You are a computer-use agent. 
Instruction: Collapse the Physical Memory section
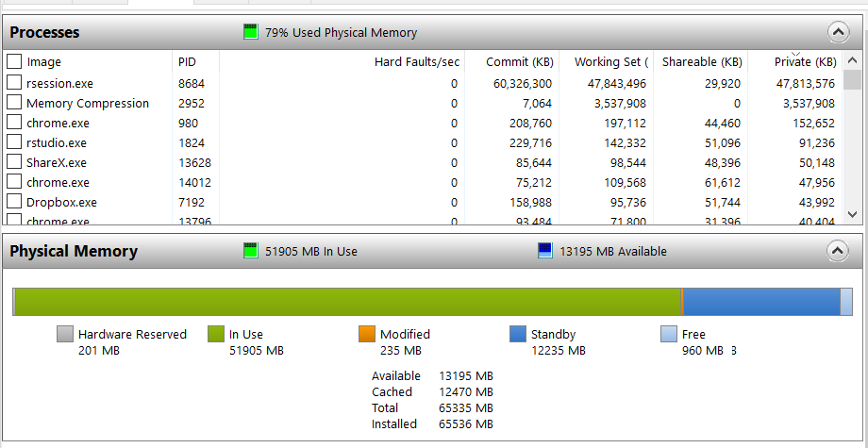coord(839,251)
